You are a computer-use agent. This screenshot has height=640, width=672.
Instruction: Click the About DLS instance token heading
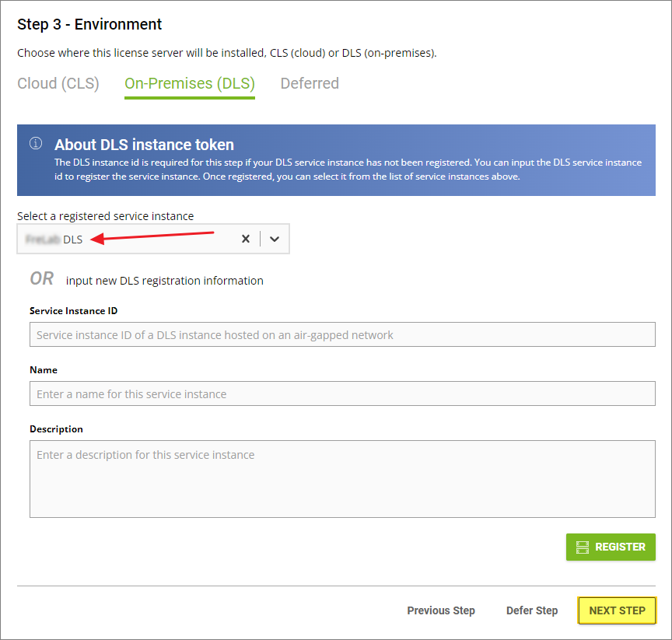[x=144, y=145]
